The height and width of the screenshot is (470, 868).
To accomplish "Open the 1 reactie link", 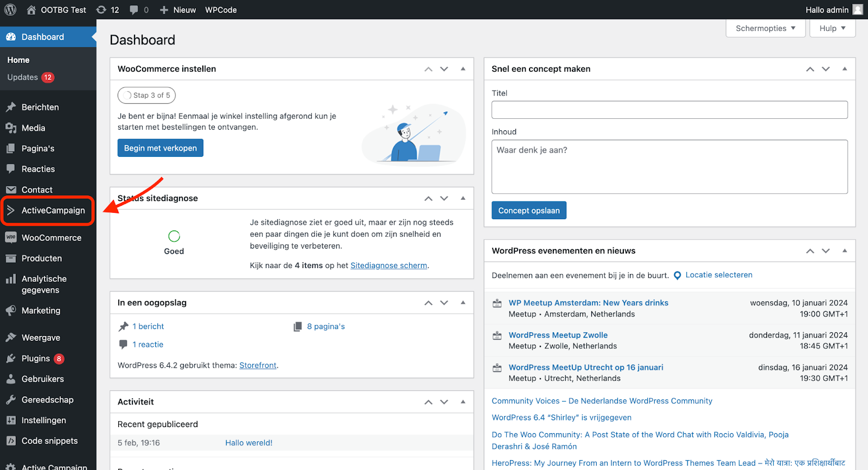I will pos(148,344).
